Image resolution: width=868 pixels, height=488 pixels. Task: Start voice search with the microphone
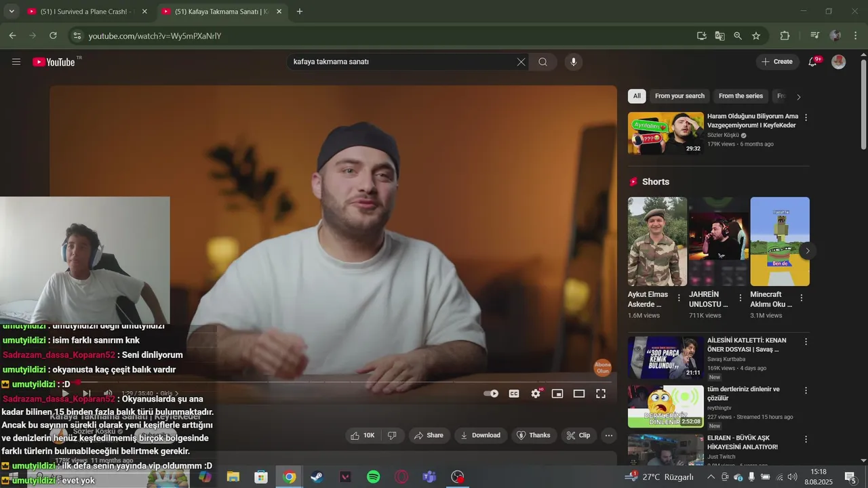(574, 62)
